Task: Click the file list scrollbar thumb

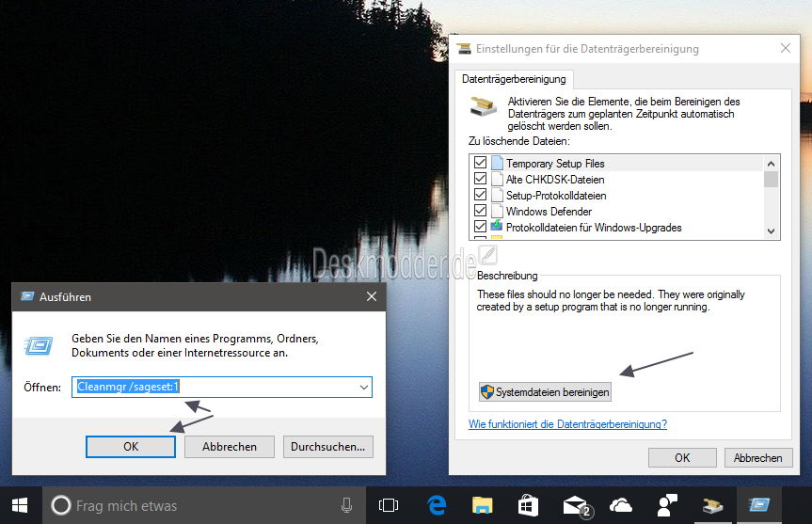Action: [772, 179]
